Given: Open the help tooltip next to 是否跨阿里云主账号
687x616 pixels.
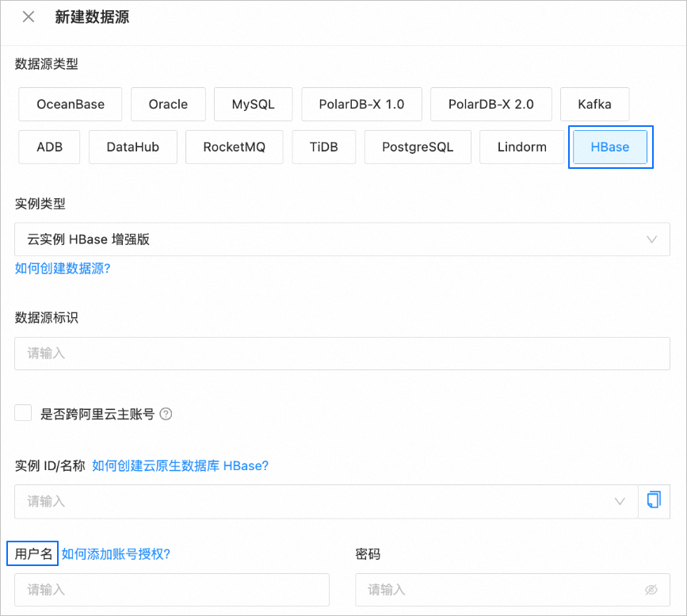Looking at the screenshot, I should point(166,413).
